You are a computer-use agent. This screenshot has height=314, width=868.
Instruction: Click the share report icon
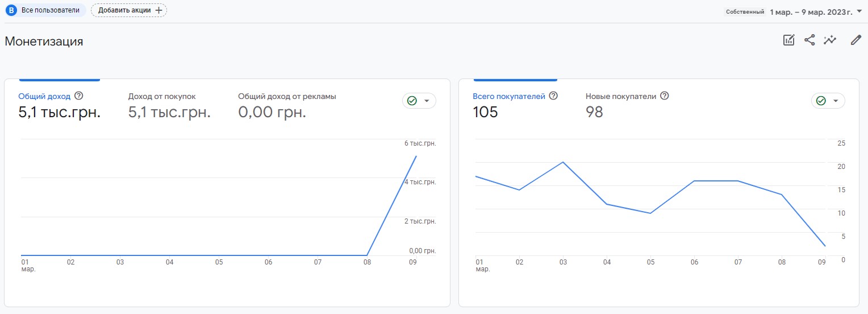[809, 40]
